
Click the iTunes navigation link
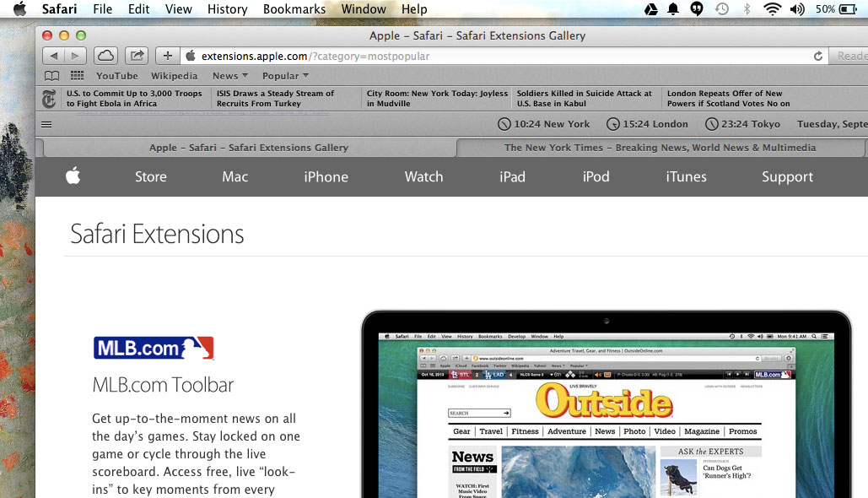[686, 176]
